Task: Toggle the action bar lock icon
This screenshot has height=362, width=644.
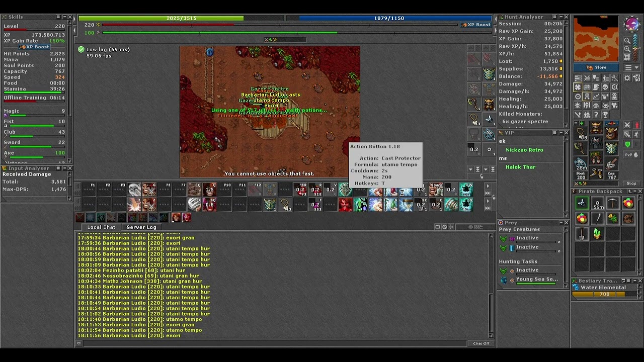Action: (494, 197)
